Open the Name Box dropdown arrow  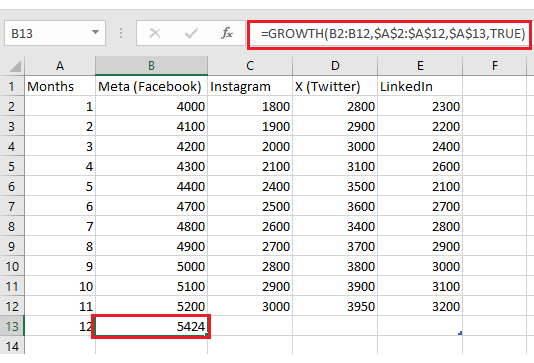95,33
